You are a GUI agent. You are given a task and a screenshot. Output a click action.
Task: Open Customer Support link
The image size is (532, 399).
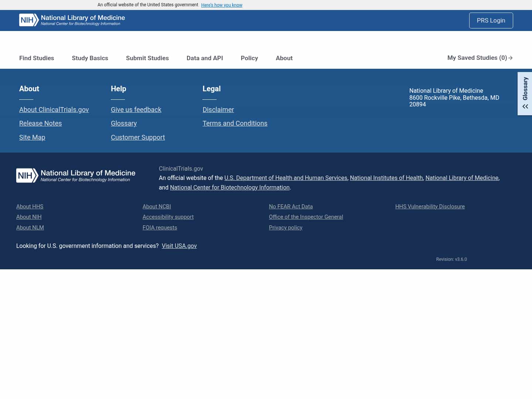(x=138, y=137)
